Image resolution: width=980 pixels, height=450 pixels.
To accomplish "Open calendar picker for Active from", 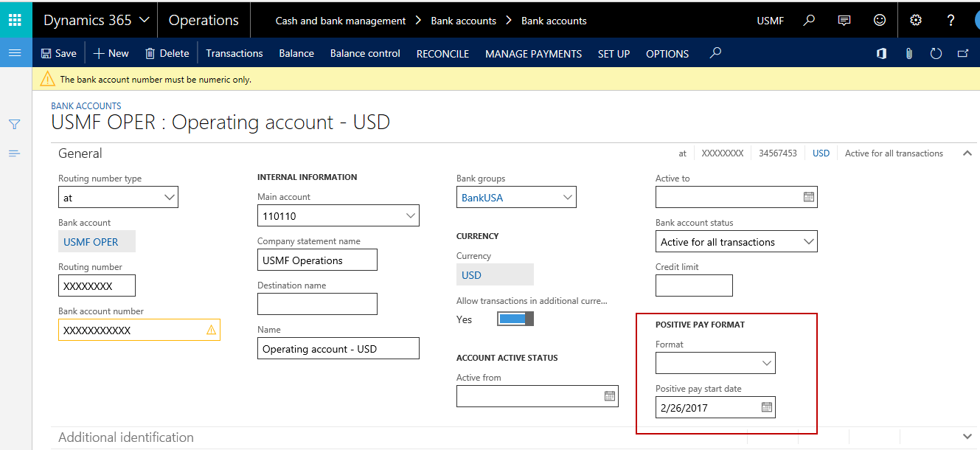I will (x=610, y=396).
